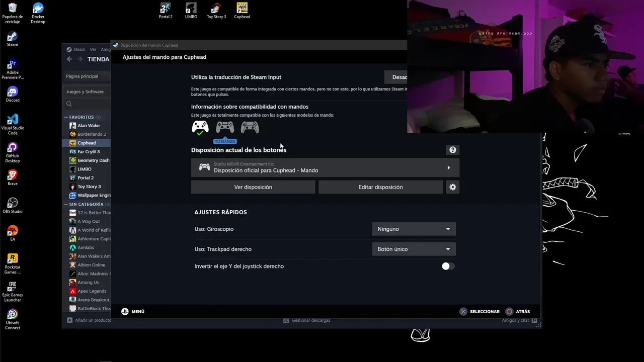Image resolution: width=644 pixels, height=362 pixels.
Task: Select Far Cry 3 in favorites list
Action: pyautogui.click(x=87, y=151)
